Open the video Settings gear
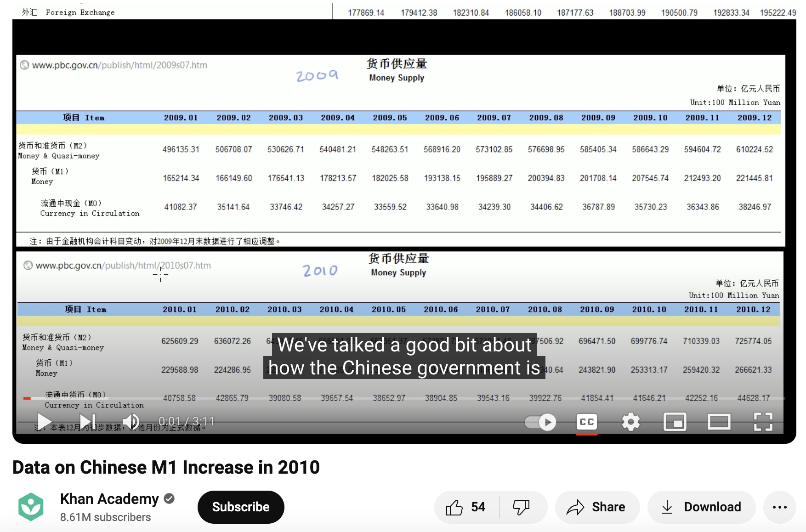This screenshot has height=532, width=806. coord(630,422)
